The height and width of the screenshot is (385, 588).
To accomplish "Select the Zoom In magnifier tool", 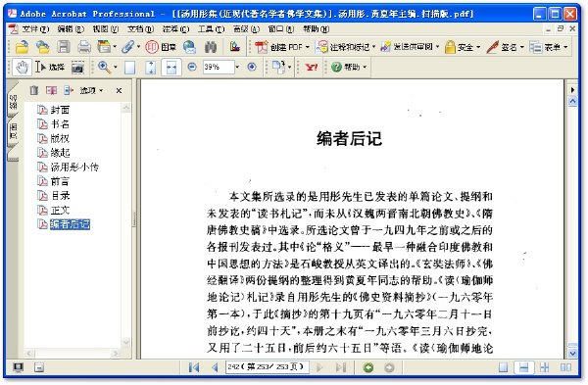I will [104, 67].
